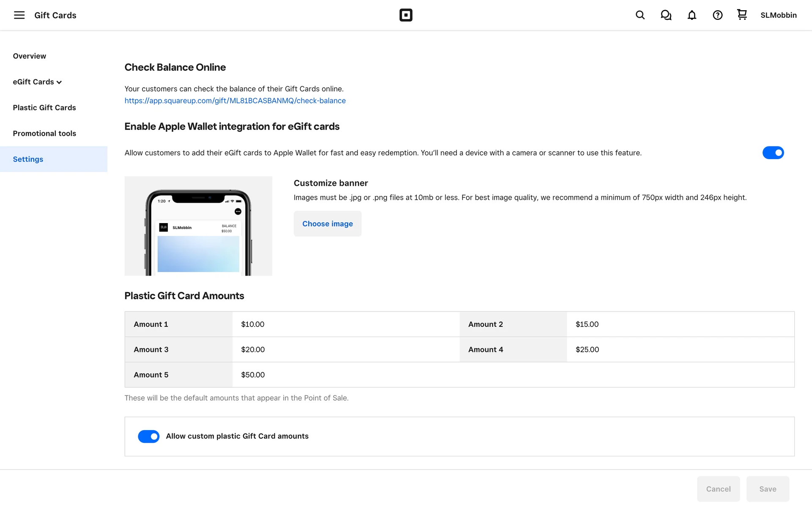The image size is (812, 508).
Task: Disable Apple Wallet integration toggle
Action: point(773,153)
